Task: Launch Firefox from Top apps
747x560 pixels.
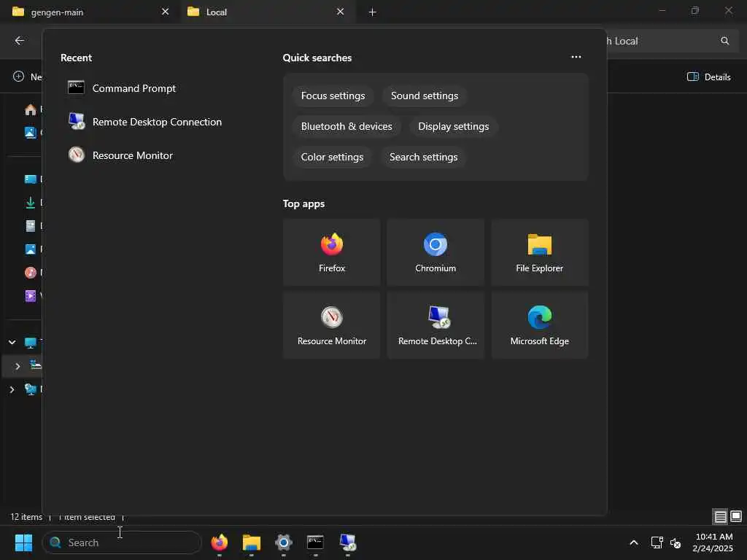Action: tap(332, 252)
